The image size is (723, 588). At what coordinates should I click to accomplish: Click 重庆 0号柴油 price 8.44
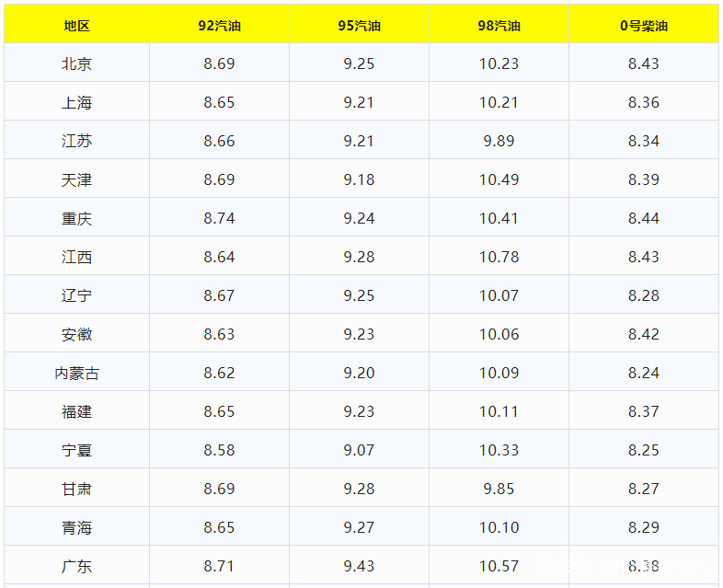[644, 219]
